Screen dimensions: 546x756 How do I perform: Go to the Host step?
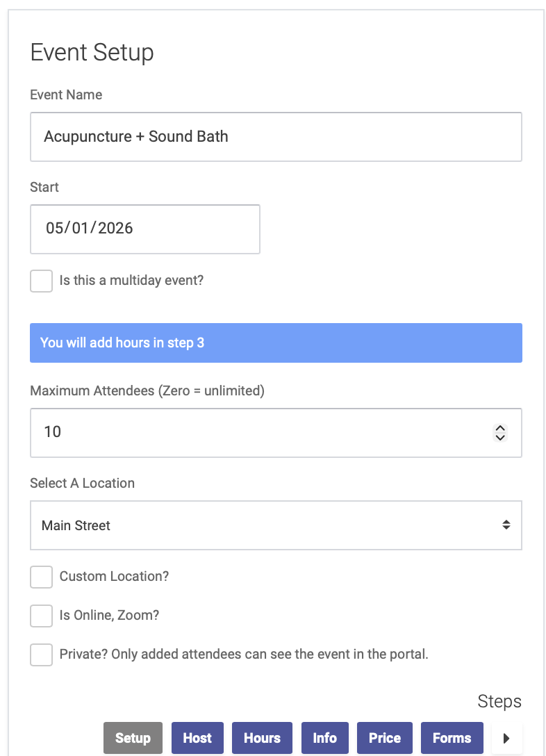pos(197,738)
